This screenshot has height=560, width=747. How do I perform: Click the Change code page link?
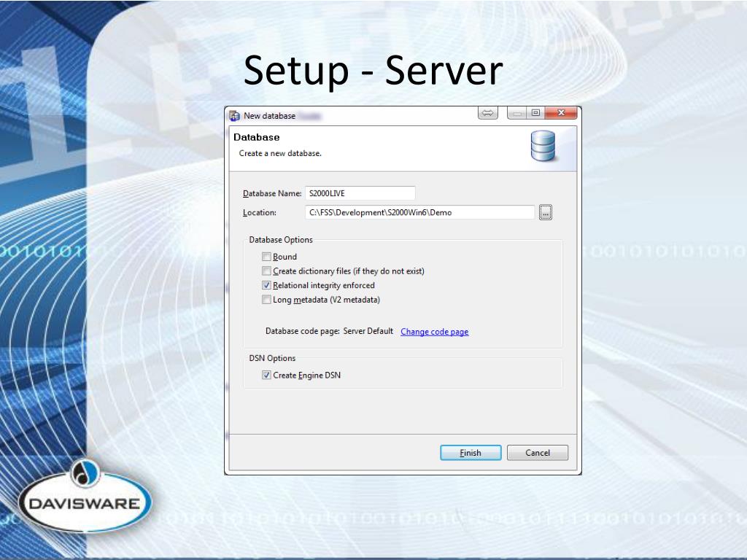pyautogui.click(x=435, y=332)
